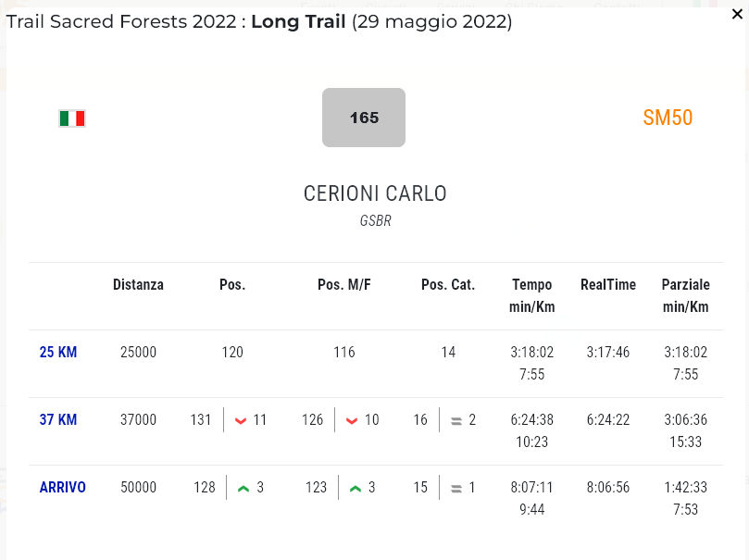
Task: Click equal sign in ARRIVO Pos. Cat.
Action: [x=456, y=488]
